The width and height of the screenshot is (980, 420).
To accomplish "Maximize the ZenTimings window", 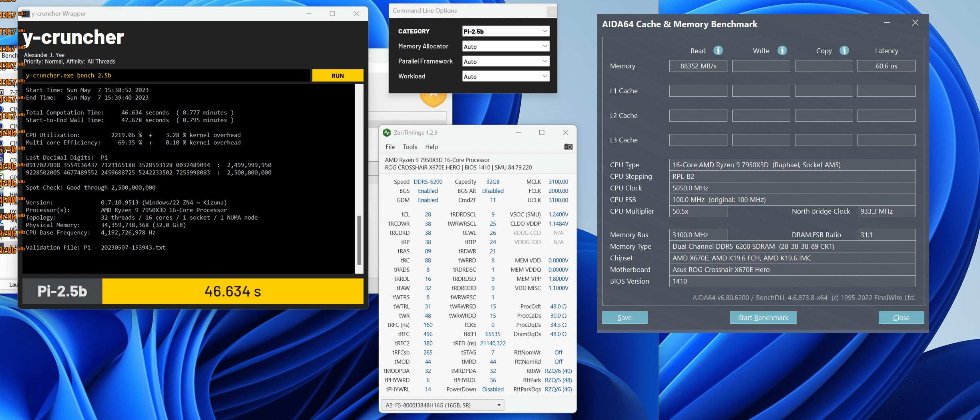I will 542,132.
